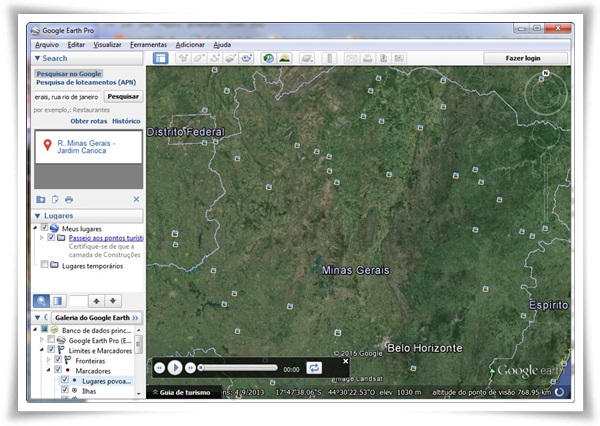The width and height of the screenshot is (600, 426).
Task: Move selected place down with the arrow
Action: point(113,301)
